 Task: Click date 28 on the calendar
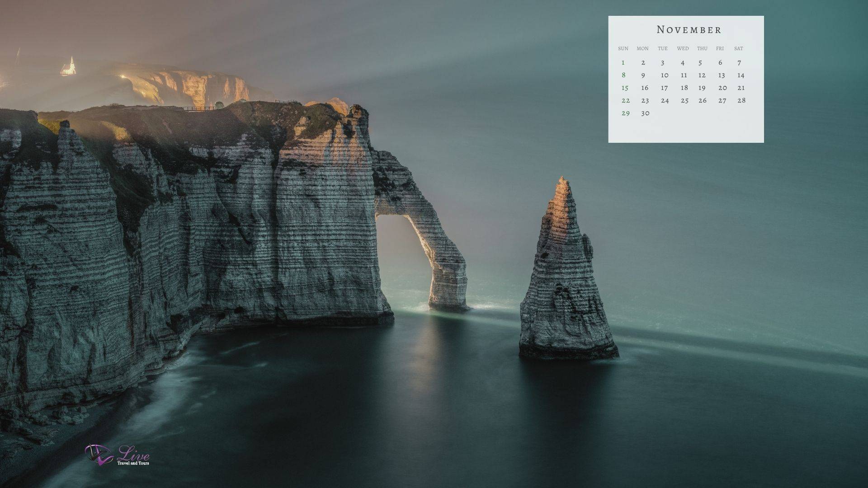[x=741, y=100]
